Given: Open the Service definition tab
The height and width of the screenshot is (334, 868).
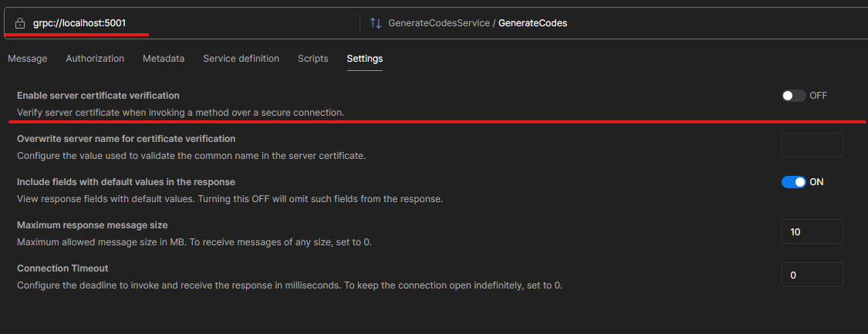Looking at the screenshot, I should [x=241, y=59].
